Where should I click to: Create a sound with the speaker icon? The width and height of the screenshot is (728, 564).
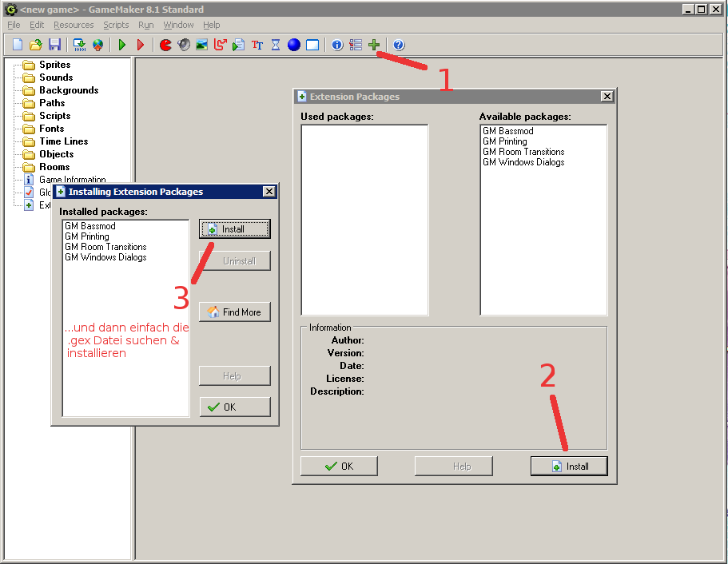coord(184,45)
